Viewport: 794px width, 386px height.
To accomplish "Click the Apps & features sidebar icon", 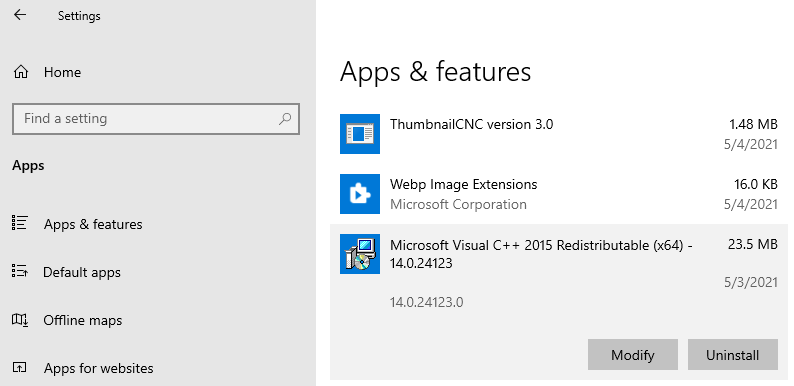I will 19,223.
